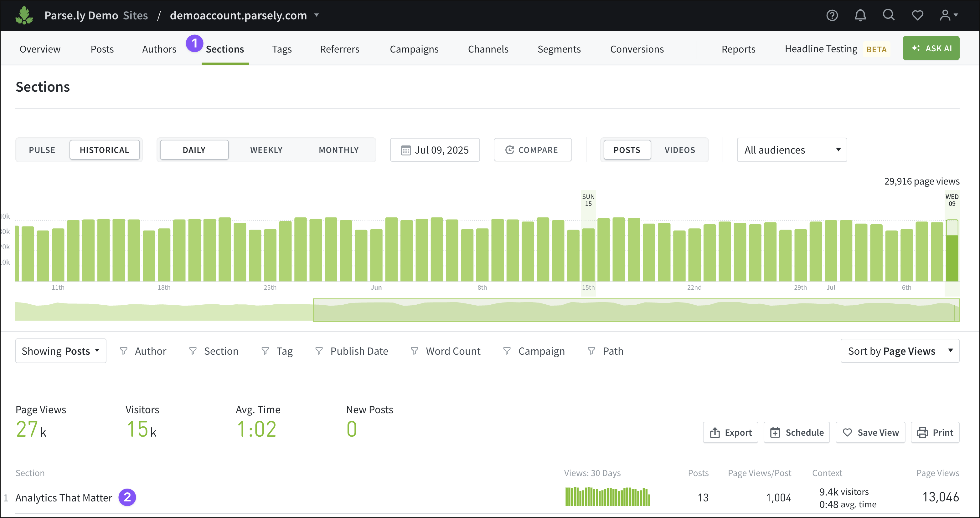Open the Reports tab

(x=738, y=49)
